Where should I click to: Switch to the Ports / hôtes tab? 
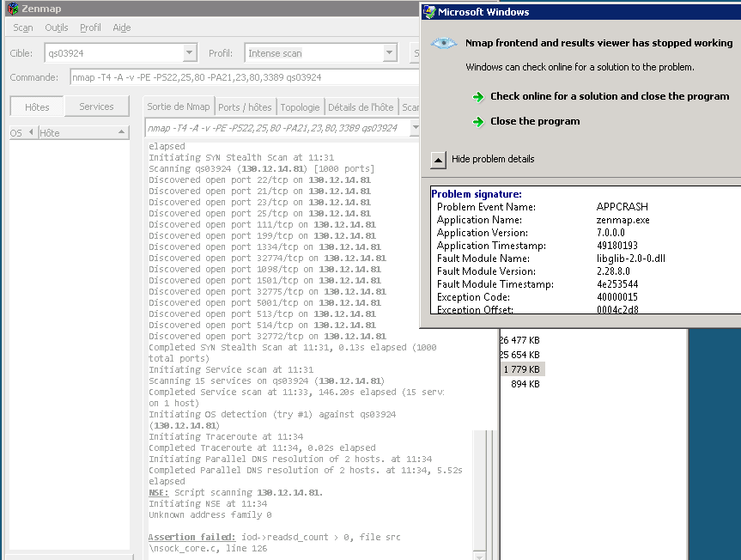click(x=245, y=107)
